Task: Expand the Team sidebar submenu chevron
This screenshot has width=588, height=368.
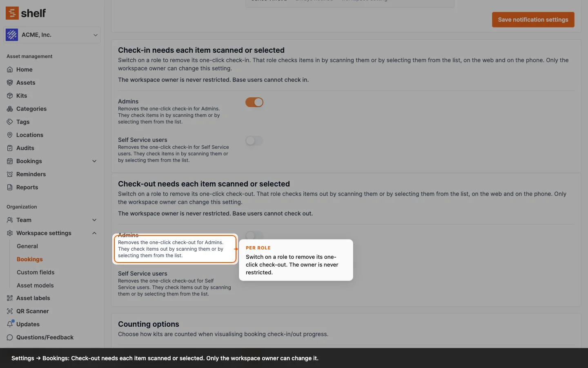Action: pyautogui.click(x=94, y=220)
